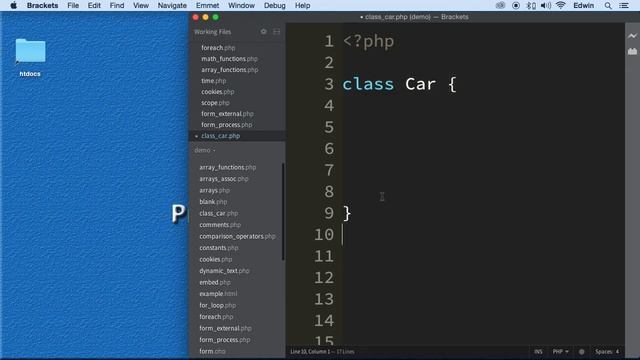Open arrays.php in project tree

(x=214, y=190)
